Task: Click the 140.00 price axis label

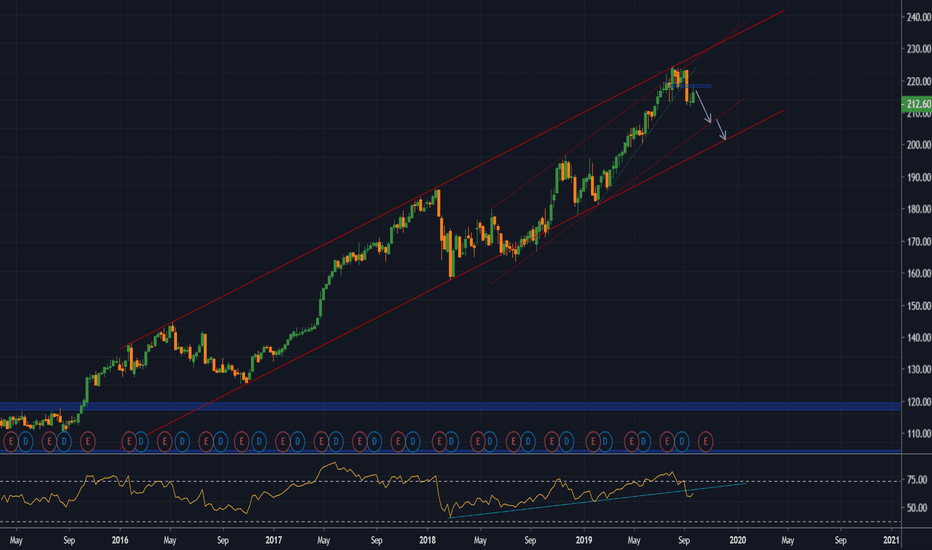Action: point(918,337)
